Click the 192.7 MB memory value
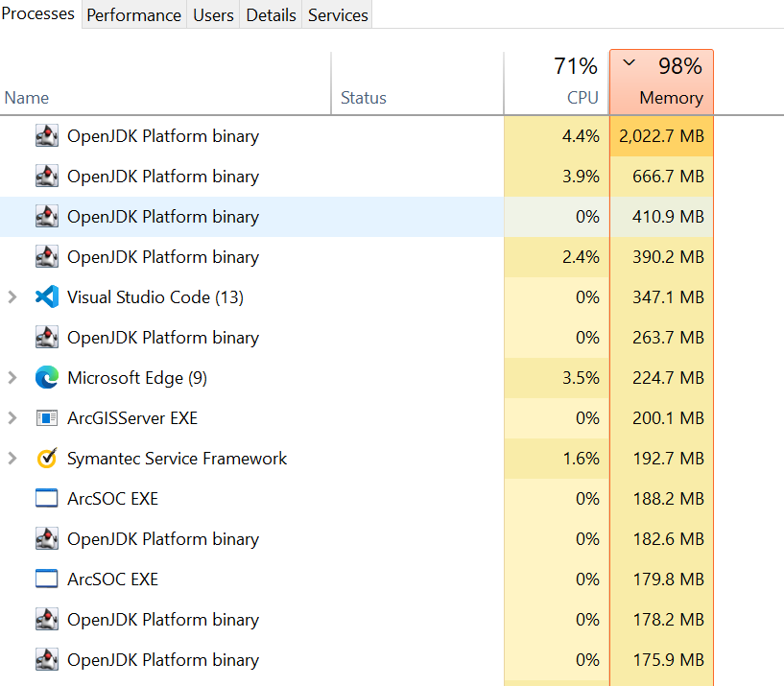Screen dimensions: 784x686 point(668,459)
